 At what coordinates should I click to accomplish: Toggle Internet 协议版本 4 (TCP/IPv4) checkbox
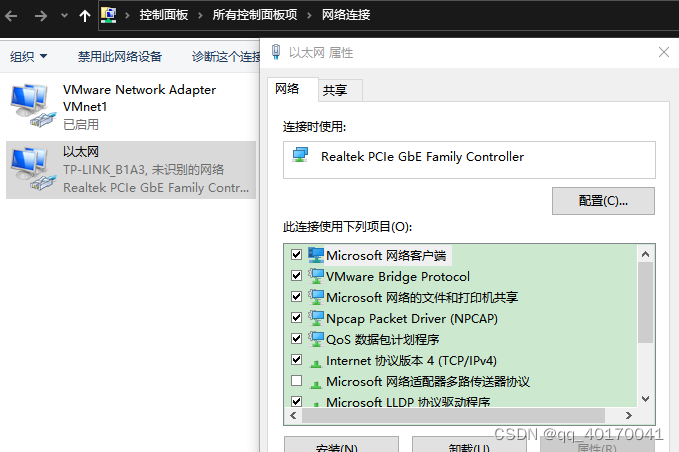point(296,359)
